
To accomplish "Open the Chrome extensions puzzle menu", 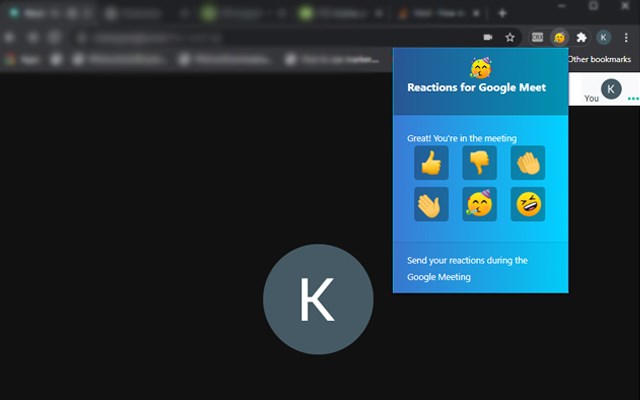I will [581, 38].
